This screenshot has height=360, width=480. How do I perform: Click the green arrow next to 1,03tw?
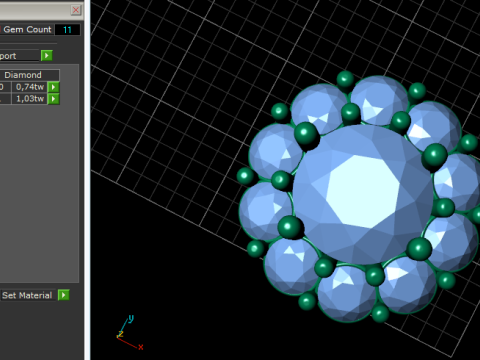pos(53,99)
